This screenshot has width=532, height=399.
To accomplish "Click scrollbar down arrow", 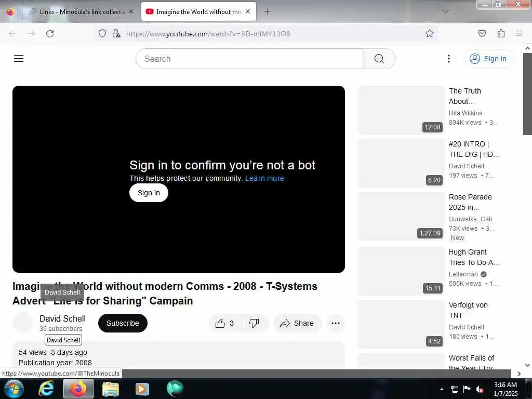I will (527, 365).
